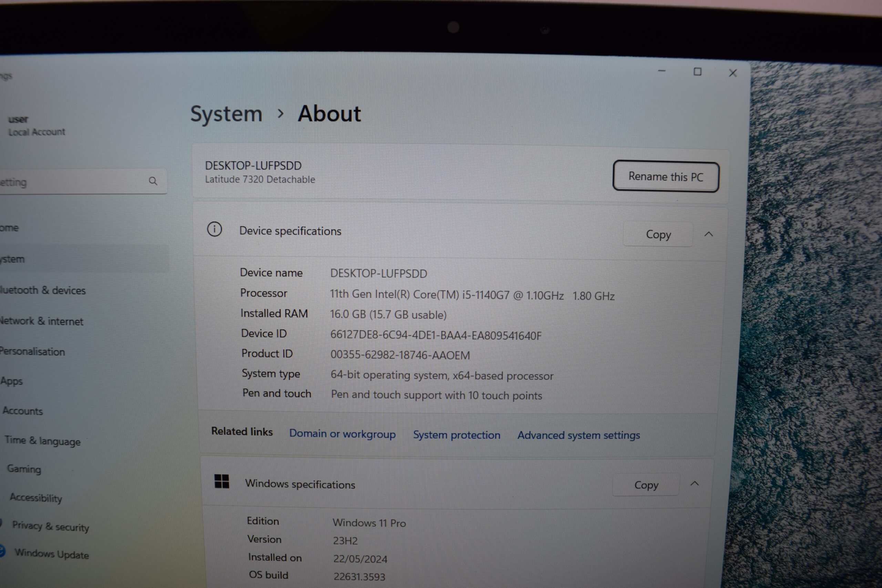Screen dimensions: 882x588
Task: Click the Rename this PC button
Action: point(666,176)
